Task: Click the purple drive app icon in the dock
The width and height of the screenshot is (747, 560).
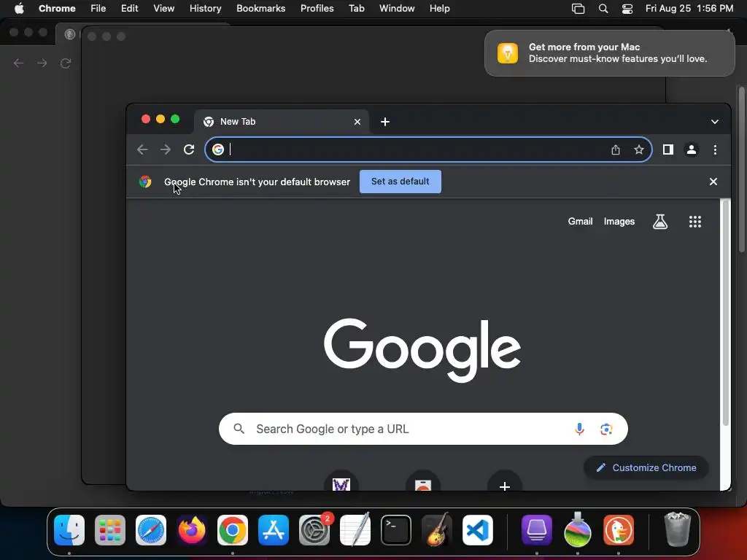Action: [537, 530]
